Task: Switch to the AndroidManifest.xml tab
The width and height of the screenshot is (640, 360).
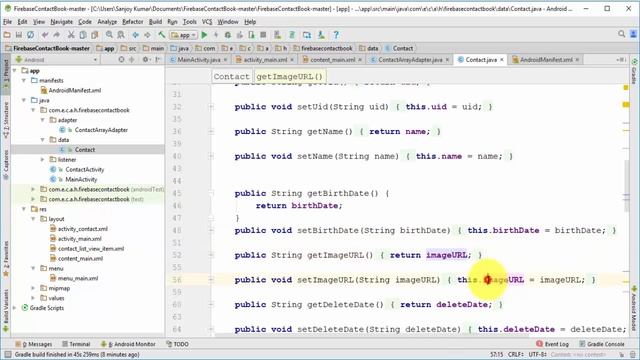Action: pyautogui.click(x=546, y=60)
